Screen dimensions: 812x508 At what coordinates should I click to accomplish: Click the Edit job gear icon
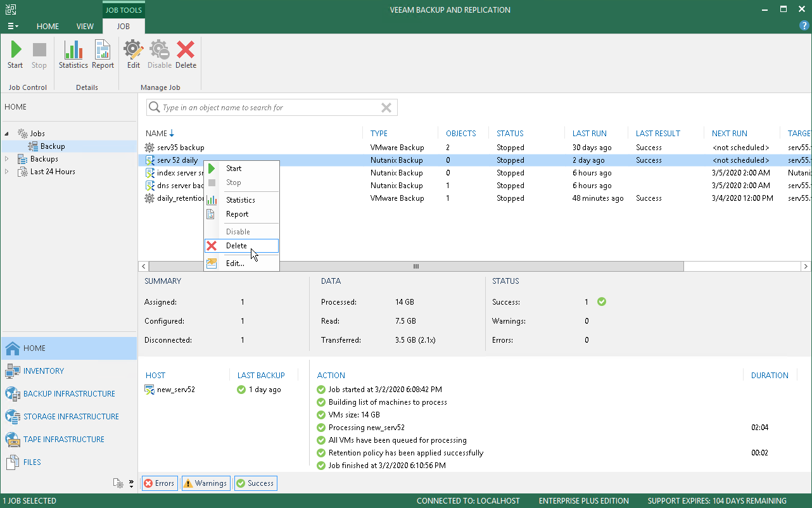[x=133, y=54]
